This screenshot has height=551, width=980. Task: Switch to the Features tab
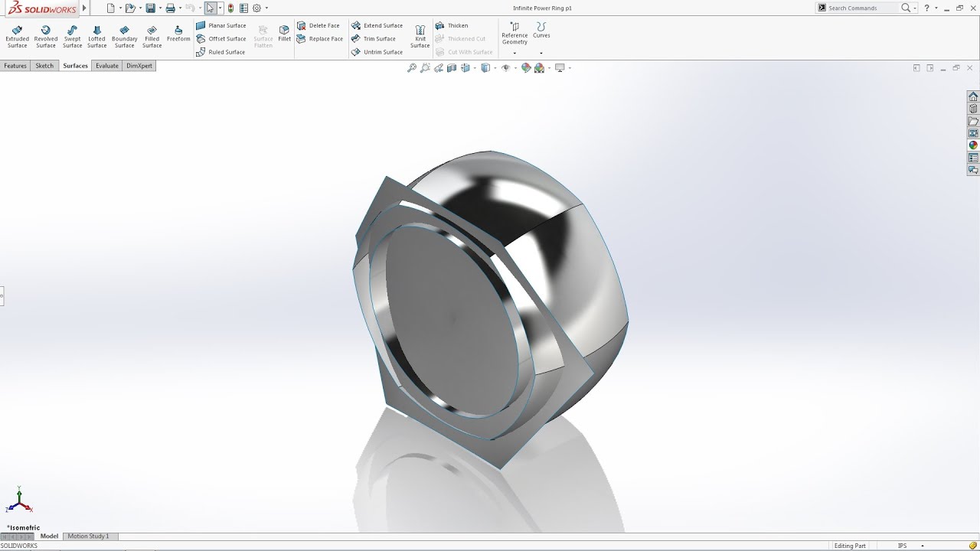click(15, 66)
